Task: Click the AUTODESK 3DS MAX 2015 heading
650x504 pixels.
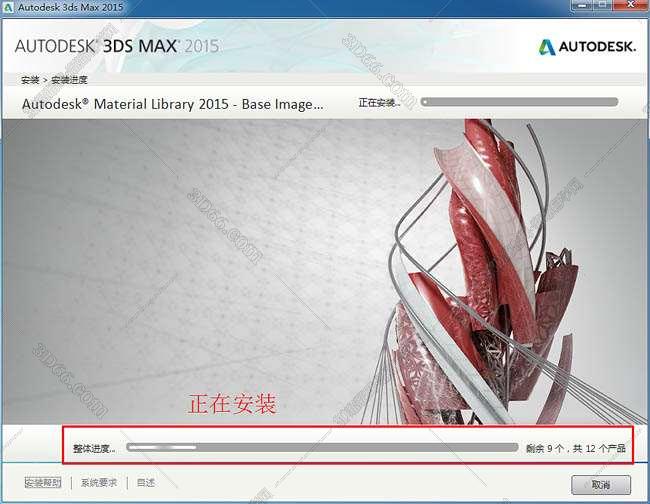Action: coord(117,46)
